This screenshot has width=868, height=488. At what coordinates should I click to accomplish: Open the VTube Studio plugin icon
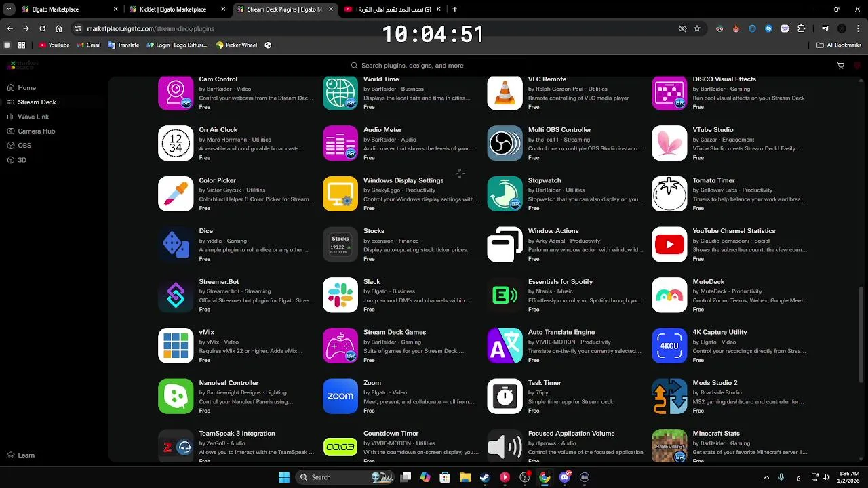click(x=669, y=143)
